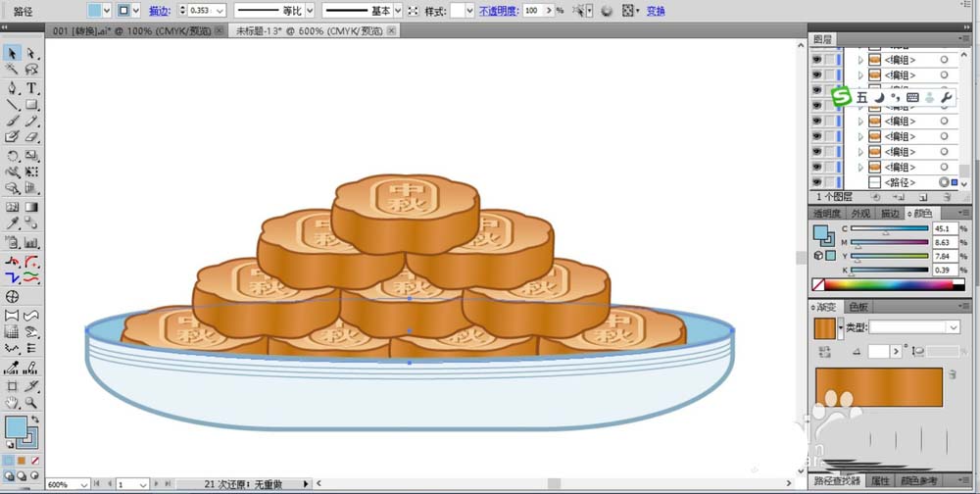Open the 等比 width profile dropdown
980x494 pixels.
(310, 11)
